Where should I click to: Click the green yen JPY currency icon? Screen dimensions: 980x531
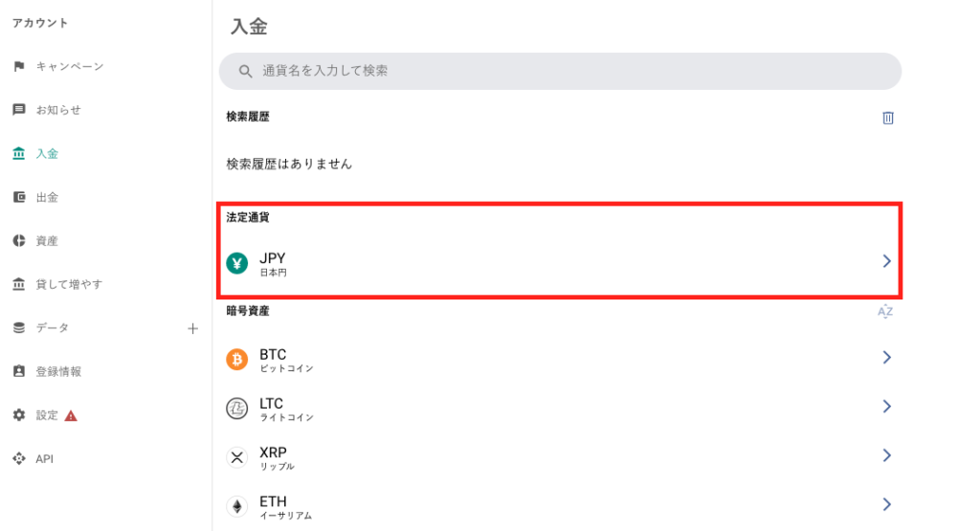tap(237, 263)
